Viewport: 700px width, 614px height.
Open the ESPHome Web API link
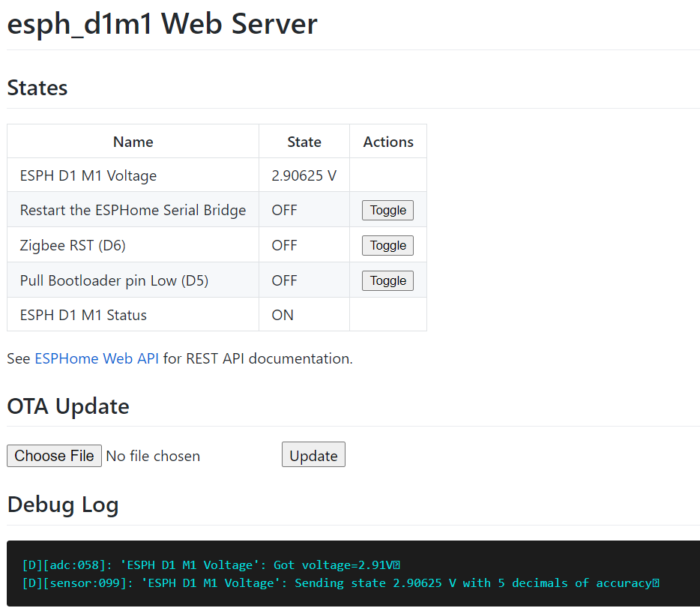coord(96,358)
